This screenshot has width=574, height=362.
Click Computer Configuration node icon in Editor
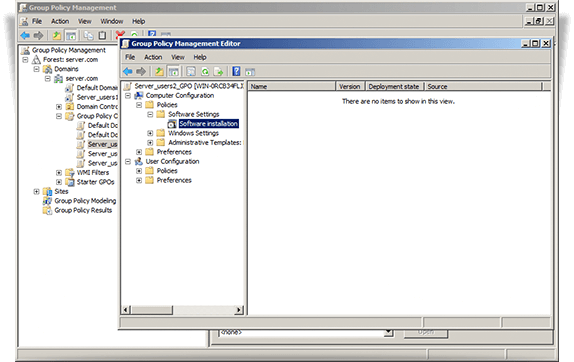139,95
